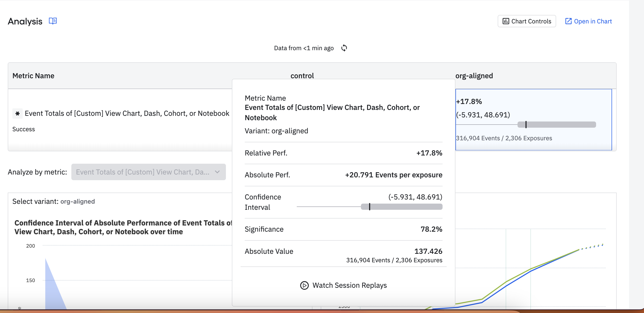Click the asterisk icon beside the Event Totals metric
The height and width of the screenshot is (313, 644).
point(17,114)
